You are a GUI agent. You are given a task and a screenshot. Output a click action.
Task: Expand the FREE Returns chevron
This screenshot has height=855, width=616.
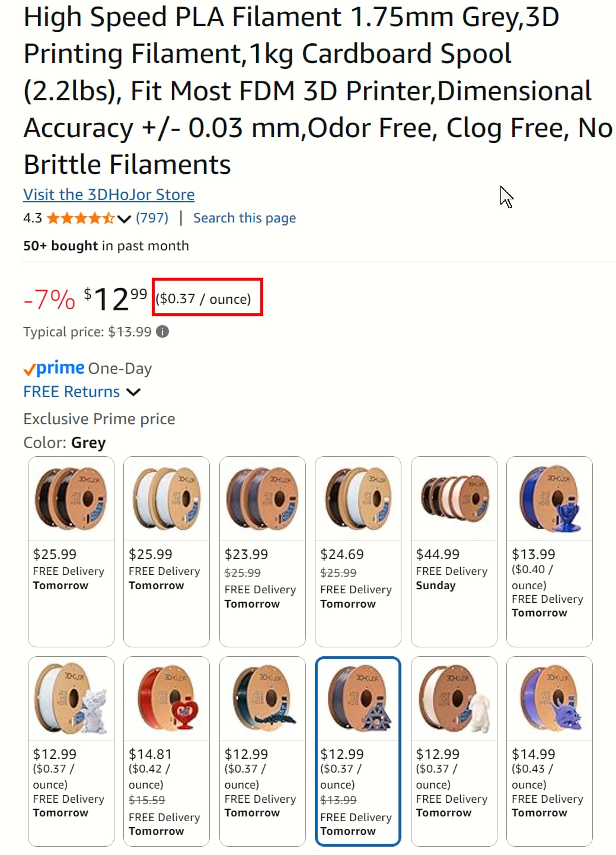pos(134,392)
